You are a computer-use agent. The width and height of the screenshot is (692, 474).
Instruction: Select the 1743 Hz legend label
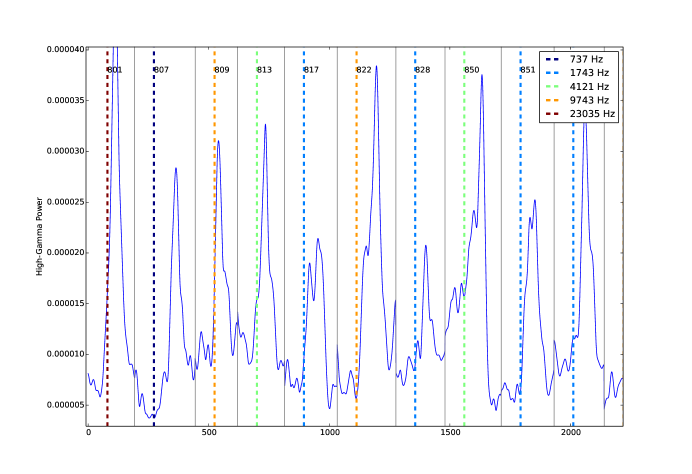pos(589,73)
